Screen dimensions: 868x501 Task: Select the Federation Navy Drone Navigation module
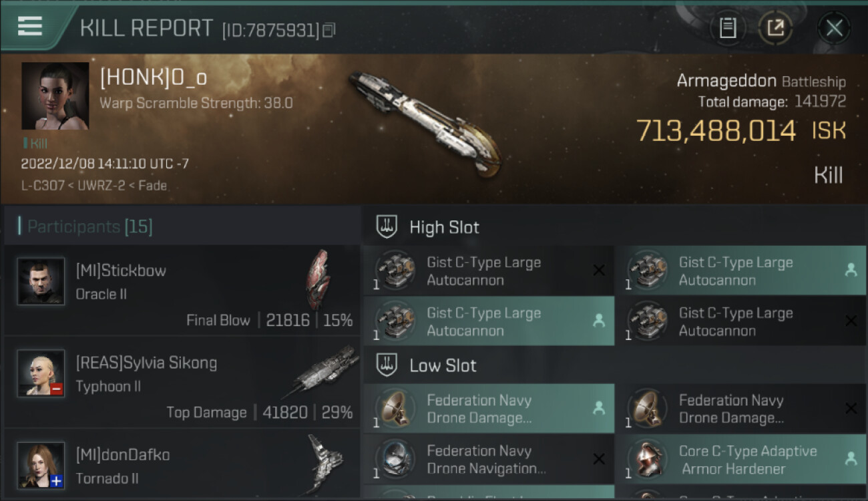pyautogui.click(x=487, y=460)
